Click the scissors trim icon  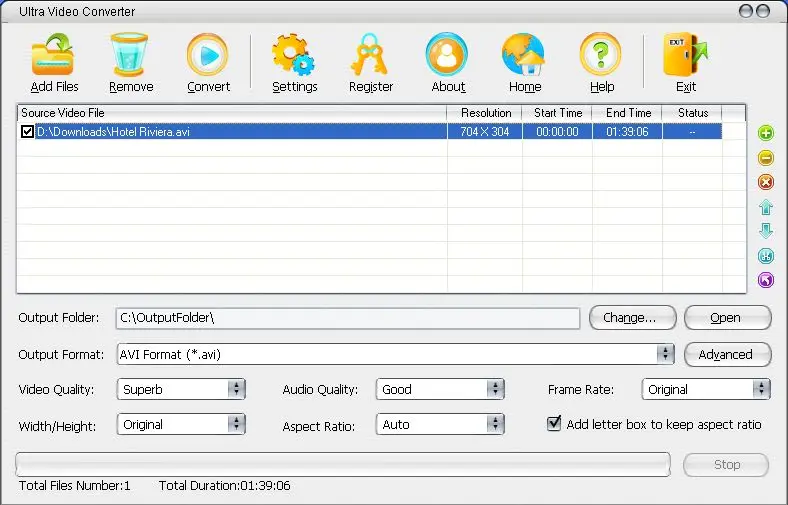point(765,256)
